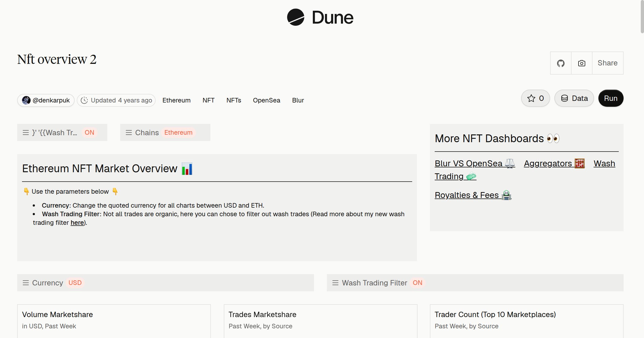The image size is (644, 338).
Task: Run the dashboard with Run button
Action: 611,98
